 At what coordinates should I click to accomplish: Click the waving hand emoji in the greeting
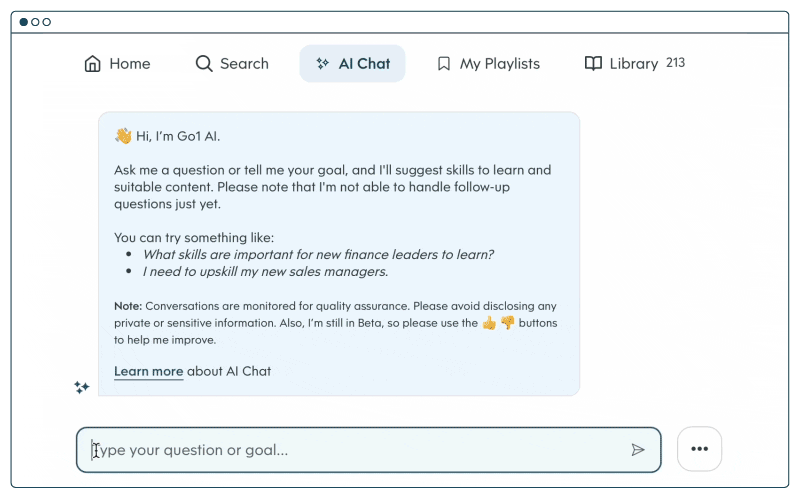[x=123, y=136]
